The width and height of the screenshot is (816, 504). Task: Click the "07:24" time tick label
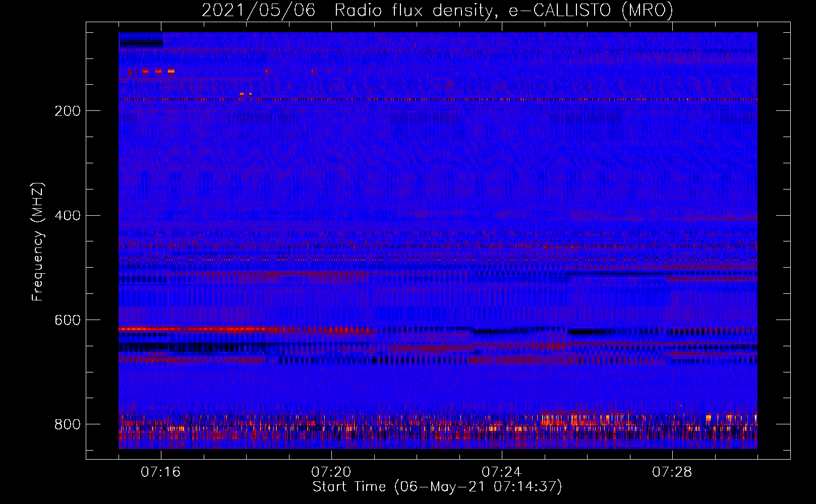[502, 472]
